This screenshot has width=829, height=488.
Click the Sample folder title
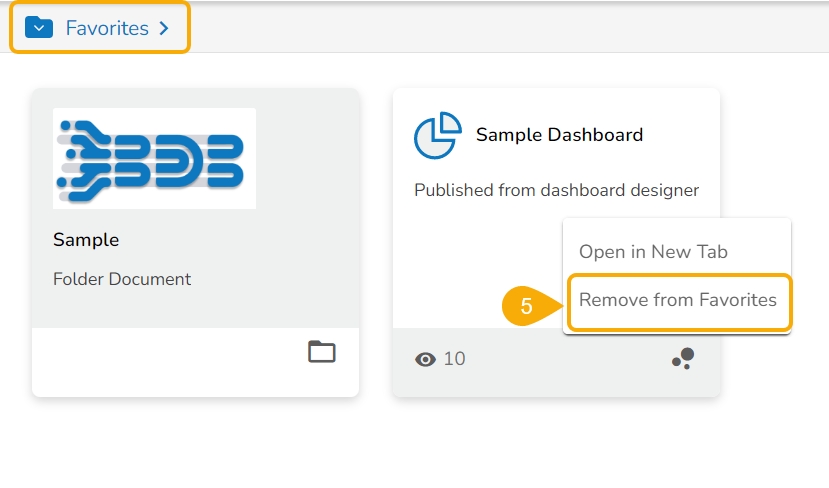86,240
